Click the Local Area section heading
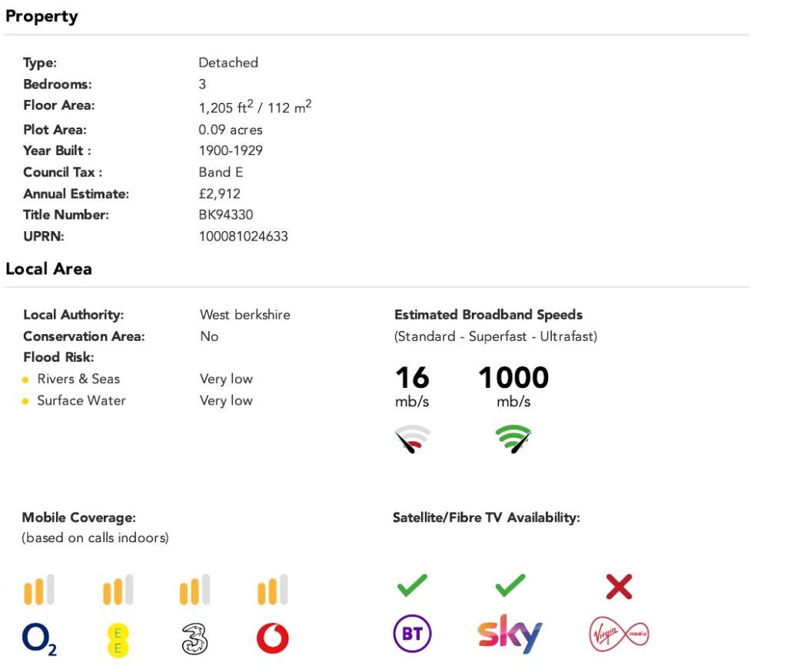 [x=48, y=269]
